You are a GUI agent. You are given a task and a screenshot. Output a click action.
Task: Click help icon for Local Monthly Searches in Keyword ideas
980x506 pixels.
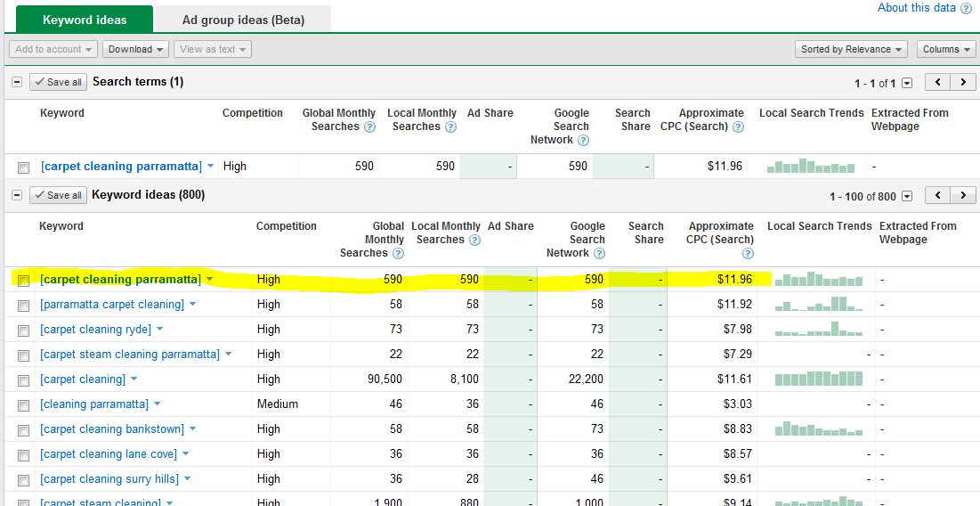click(x=474, y=241)
